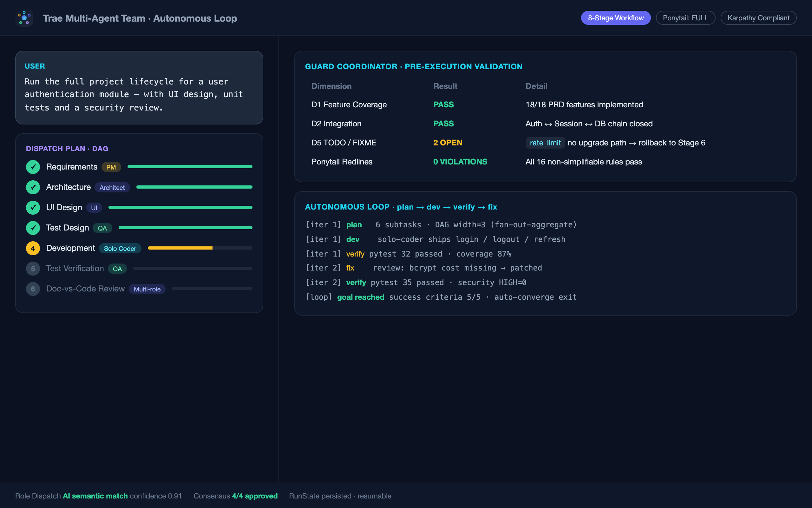Click the 2 OPEN result cell
Viewport: 812px width, 508px height.
tap(448, 143)
